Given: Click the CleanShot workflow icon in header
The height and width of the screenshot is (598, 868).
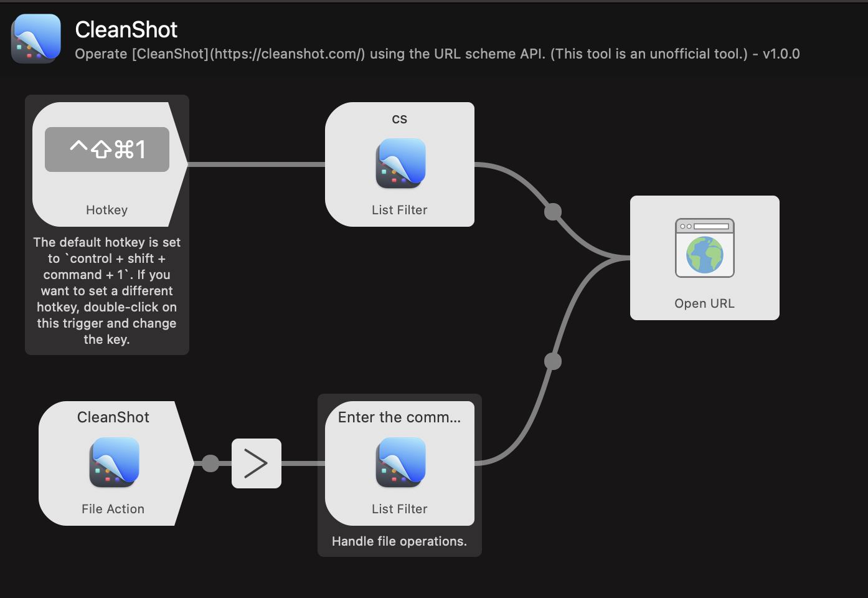Looking at the screenshot, I should point(36,39).
